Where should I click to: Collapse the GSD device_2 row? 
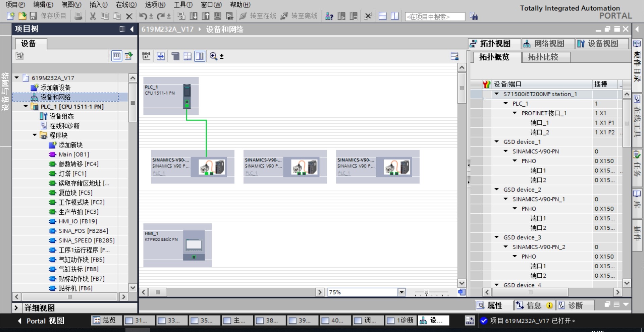(x=497, y=189)
